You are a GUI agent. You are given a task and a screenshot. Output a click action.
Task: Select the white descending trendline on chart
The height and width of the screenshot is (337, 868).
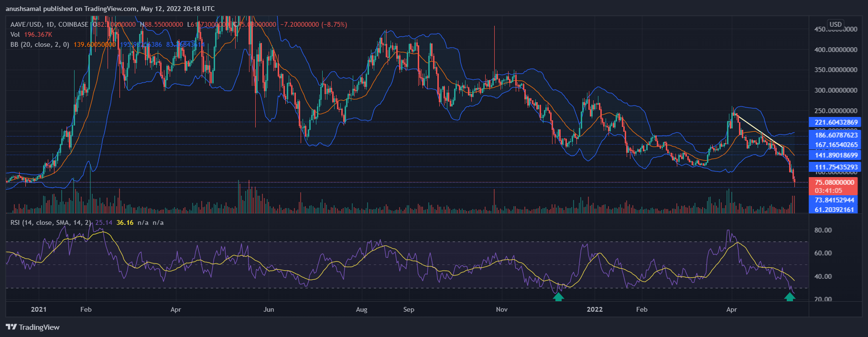[760, 131]
